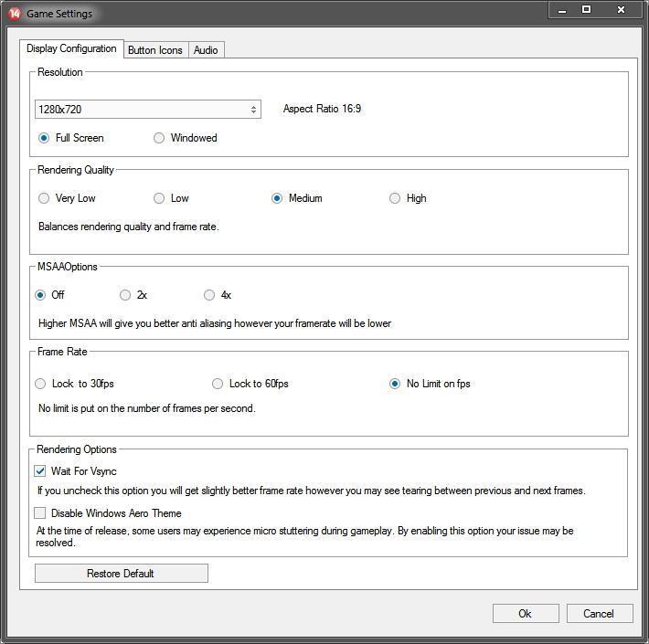The image size is (649, 644).
Task: Enable Disable Windows Aero Theme checkbox
Action: [x=40, y=513]
